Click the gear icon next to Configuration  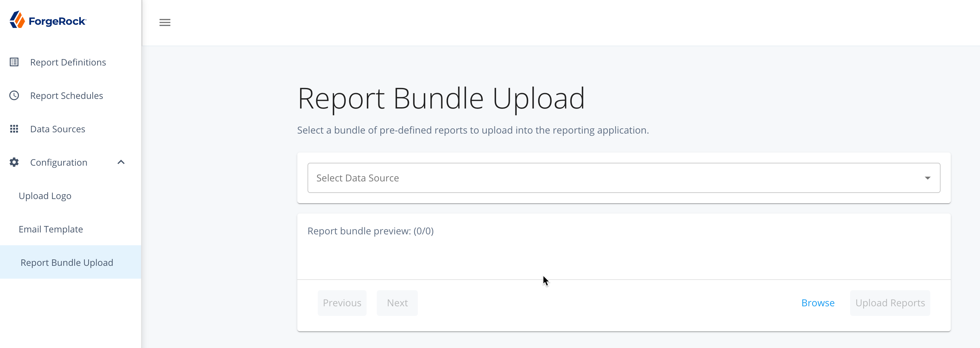pyautogui.click(x=14, y=162)
